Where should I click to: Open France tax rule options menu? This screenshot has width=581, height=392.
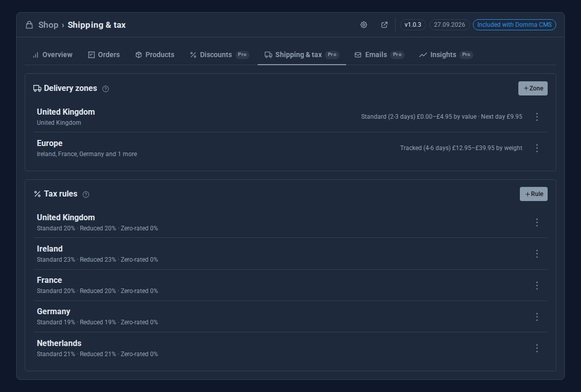pos(537,285)
